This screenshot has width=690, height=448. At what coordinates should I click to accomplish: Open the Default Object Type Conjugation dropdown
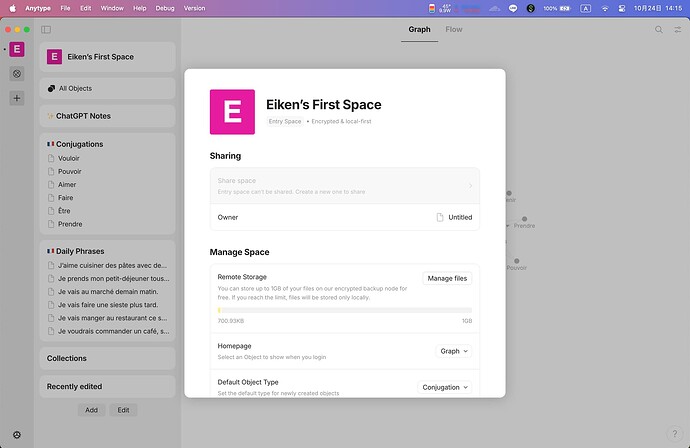pos(444,387)
